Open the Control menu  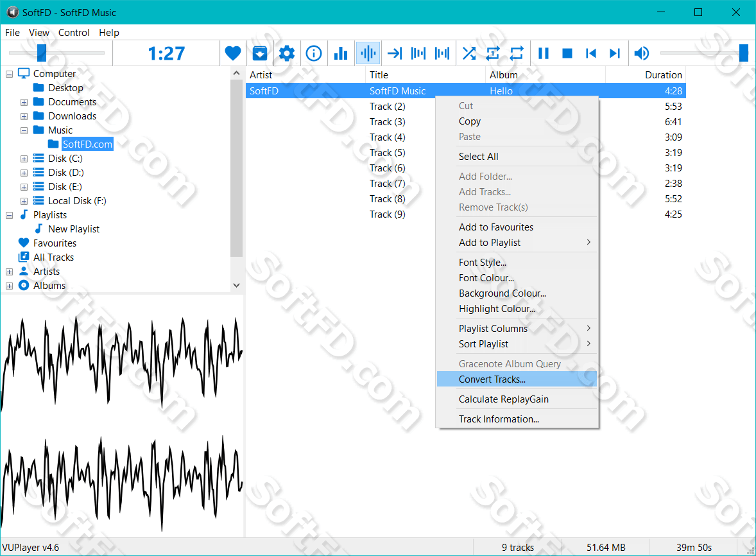point(74,32)
